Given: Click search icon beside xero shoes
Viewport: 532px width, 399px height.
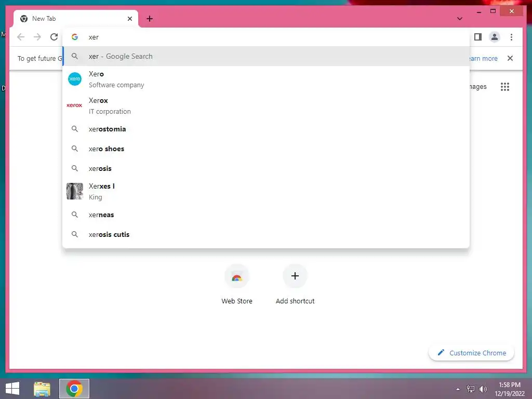Looking at the screenshot, I should (x=75, y=149).
